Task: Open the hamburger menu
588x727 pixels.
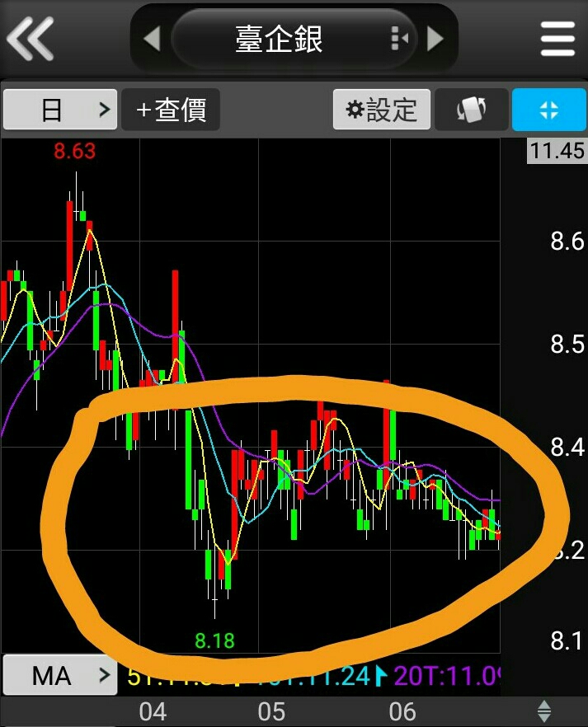Action: [557, 39]
